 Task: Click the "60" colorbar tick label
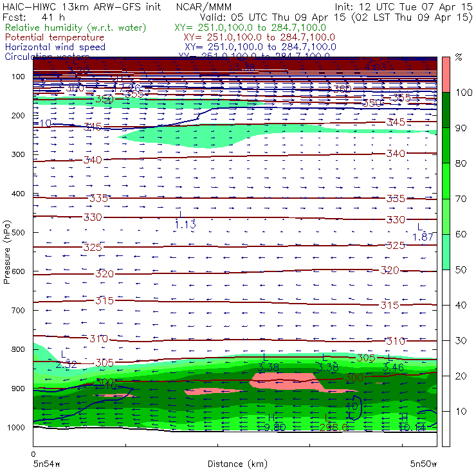(x=461, y=234)
